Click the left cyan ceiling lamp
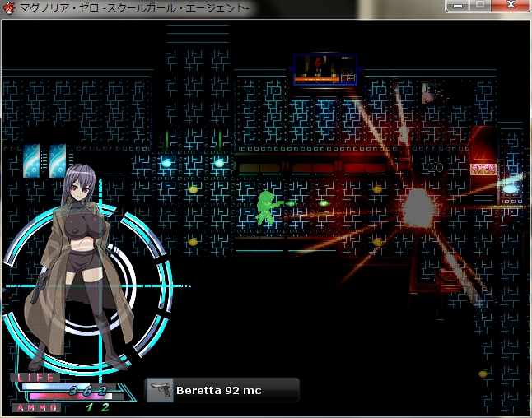This screenshot has width=532, height=418. [167, 163]
